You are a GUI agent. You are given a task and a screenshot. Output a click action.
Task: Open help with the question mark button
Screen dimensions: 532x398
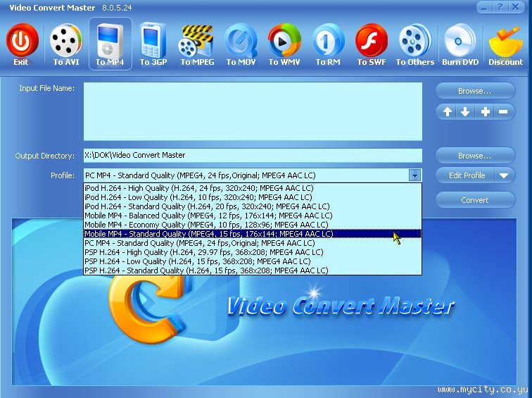click(500, 7)
